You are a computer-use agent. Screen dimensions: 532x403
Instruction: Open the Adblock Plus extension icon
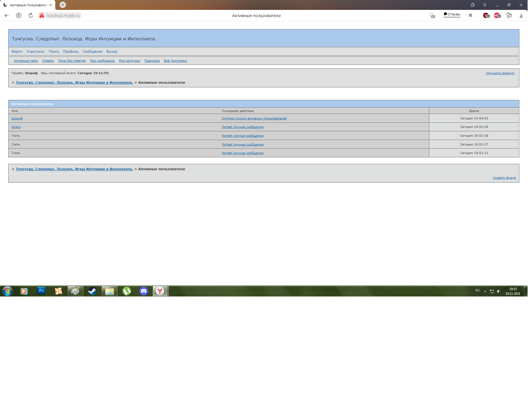497,16
